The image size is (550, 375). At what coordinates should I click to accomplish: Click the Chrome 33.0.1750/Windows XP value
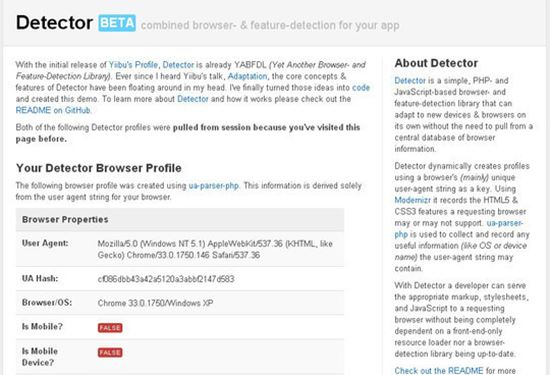155,303
